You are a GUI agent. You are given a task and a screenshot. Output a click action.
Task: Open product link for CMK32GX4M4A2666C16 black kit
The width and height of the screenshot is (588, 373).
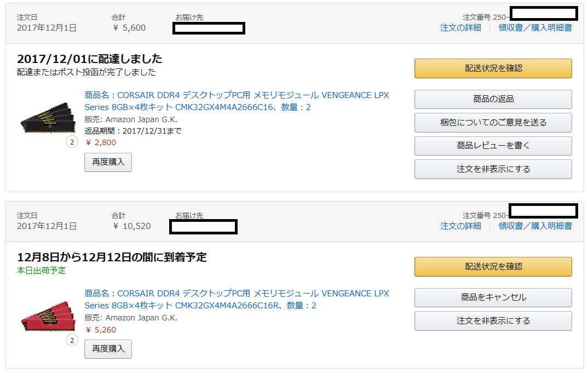click(237, 95)
